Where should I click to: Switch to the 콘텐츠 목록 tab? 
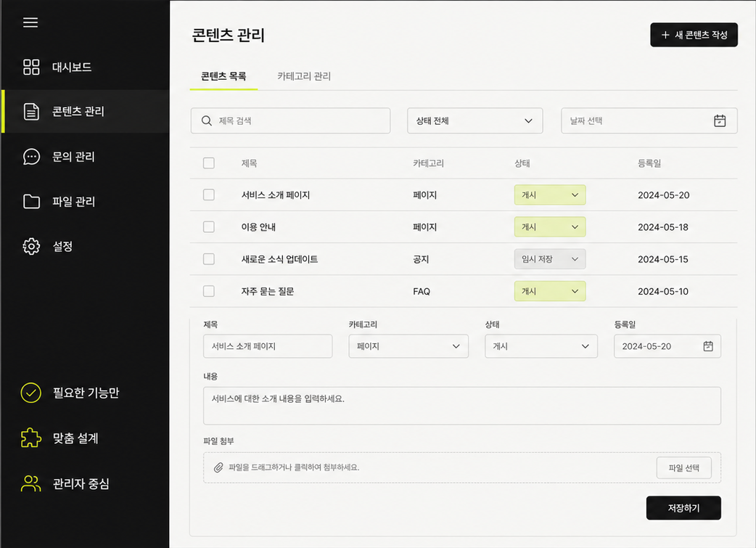tap(223, 76)
